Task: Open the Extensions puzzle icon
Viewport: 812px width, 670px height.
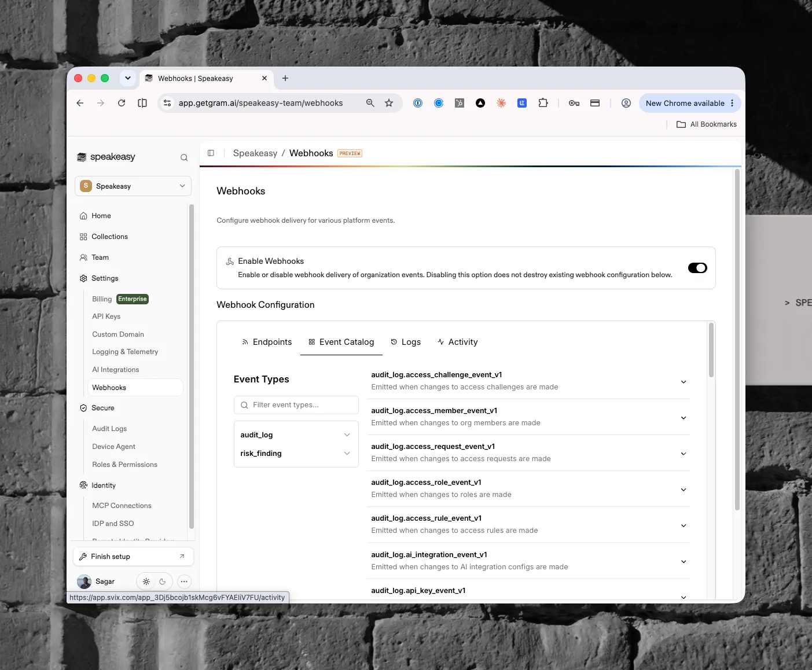Action: [x=543, y=103]
